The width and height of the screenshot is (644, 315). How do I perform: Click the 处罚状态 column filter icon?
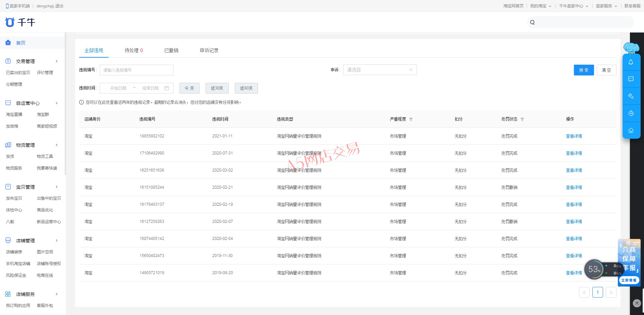522,119
